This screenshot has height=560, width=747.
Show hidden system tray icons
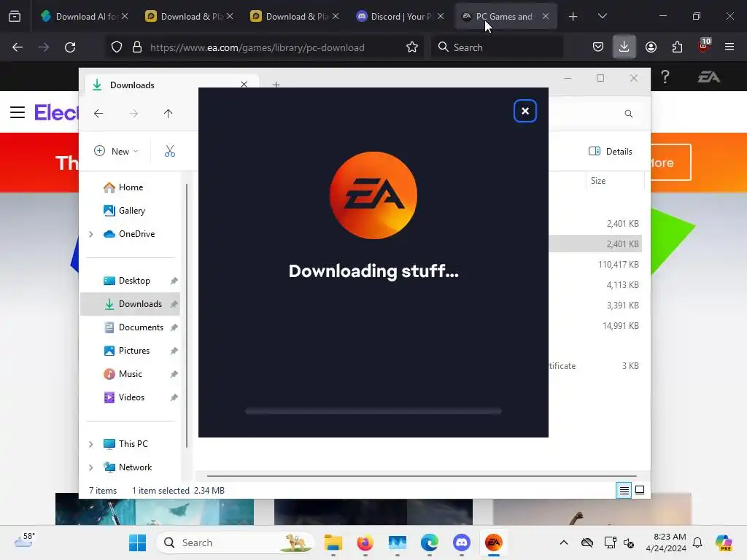(x=564, y=542)
